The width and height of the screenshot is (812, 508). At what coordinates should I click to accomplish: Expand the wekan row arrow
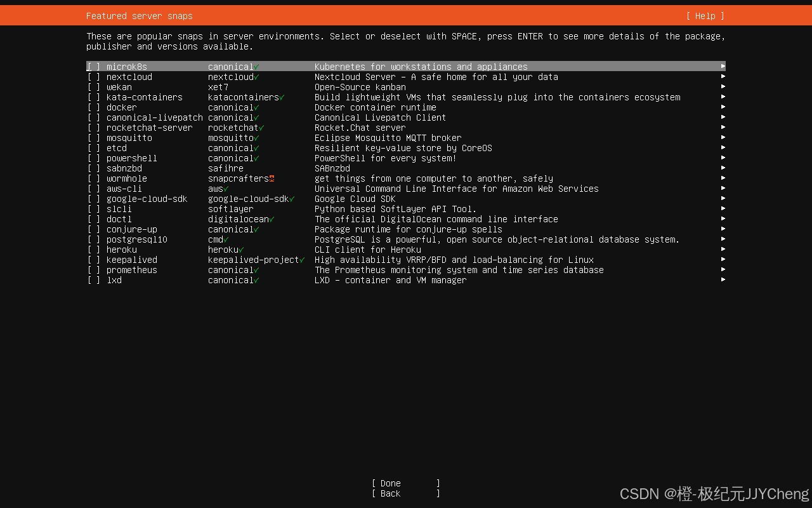point(723,86)
